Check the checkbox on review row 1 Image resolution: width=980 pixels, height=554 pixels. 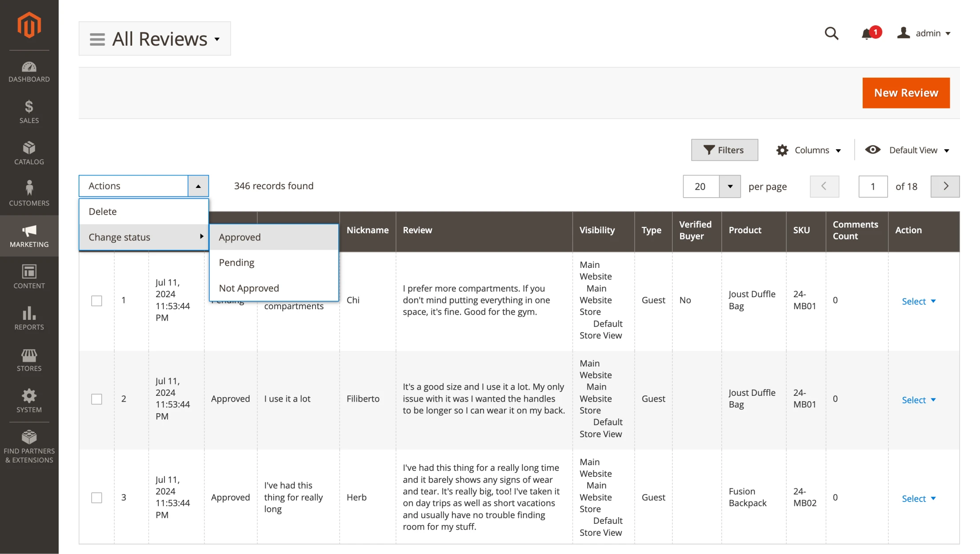(96, 300)
